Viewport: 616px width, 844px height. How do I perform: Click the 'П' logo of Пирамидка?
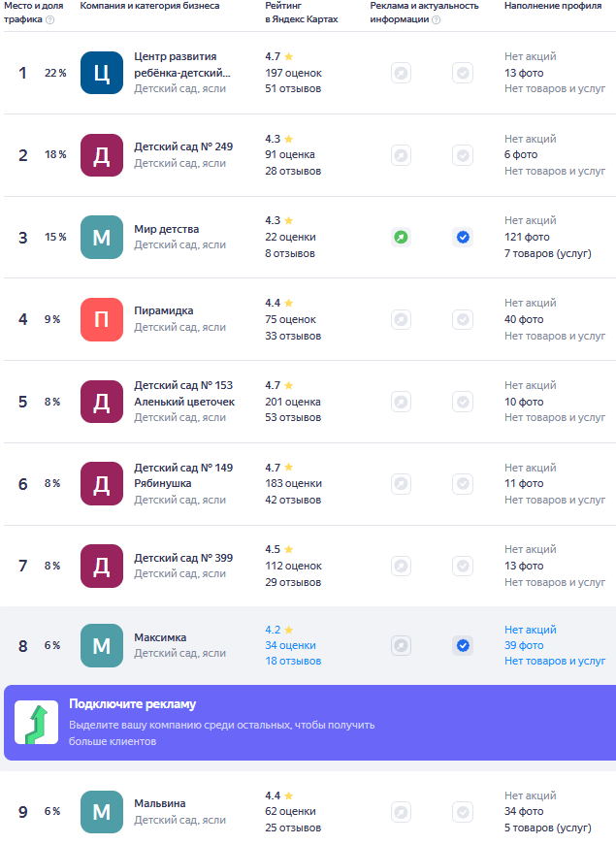tap(102, 320)
